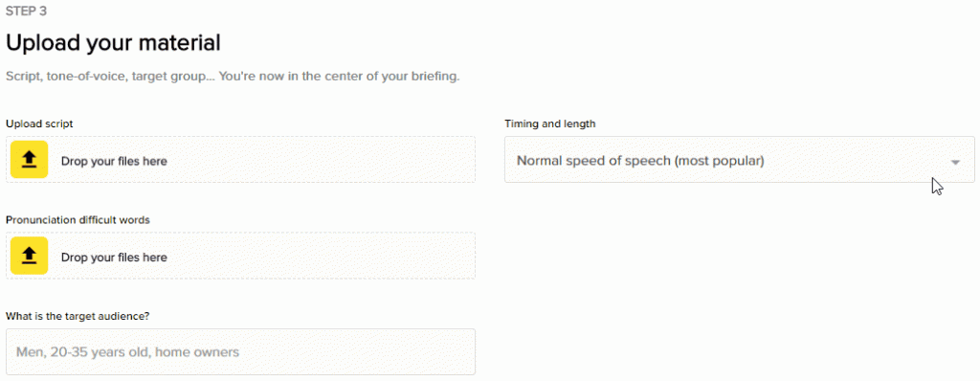980x381 pixels.
Task: Click the briefing description subtitle text
Action: [x=233, y=78]
